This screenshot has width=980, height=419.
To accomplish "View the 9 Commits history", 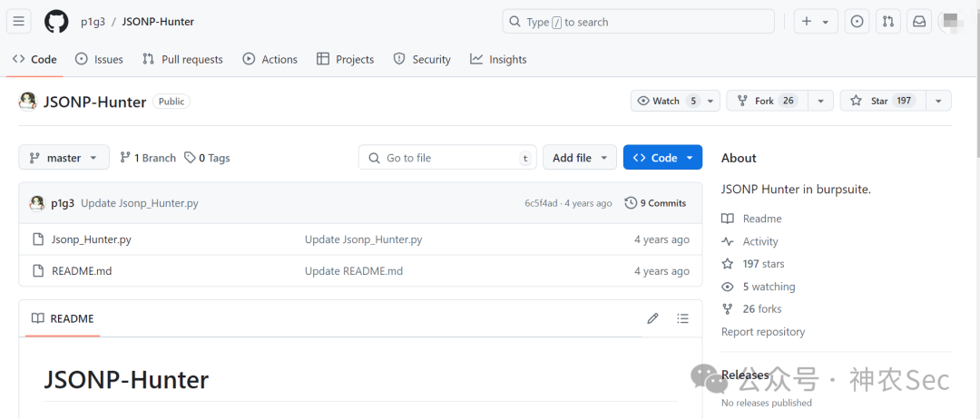I will (x=656, y=203).
